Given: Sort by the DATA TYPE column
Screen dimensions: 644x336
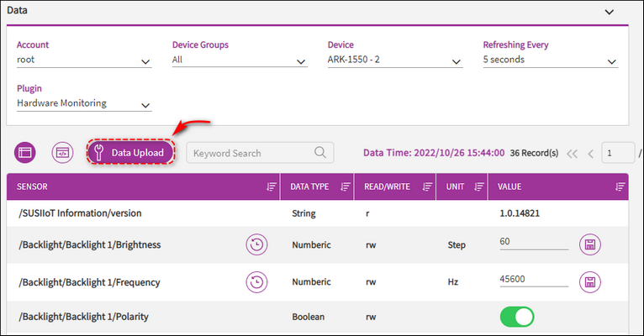Looking at the screenshot, I should (346, 187).
